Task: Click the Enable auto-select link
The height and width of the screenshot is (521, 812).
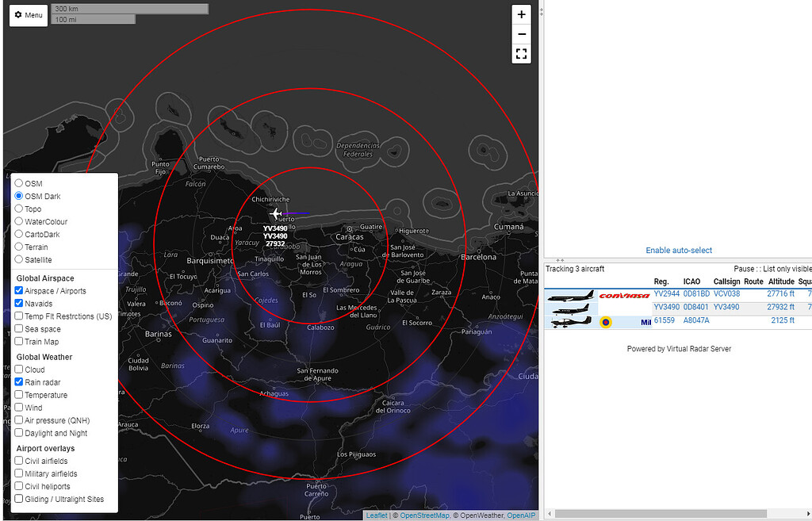Action: (679, 250)
